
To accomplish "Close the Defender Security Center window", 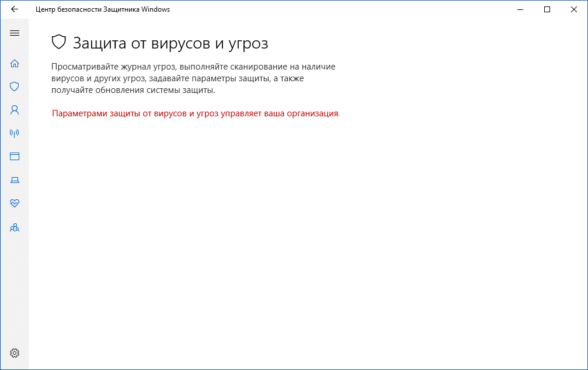I will point(574,9).
